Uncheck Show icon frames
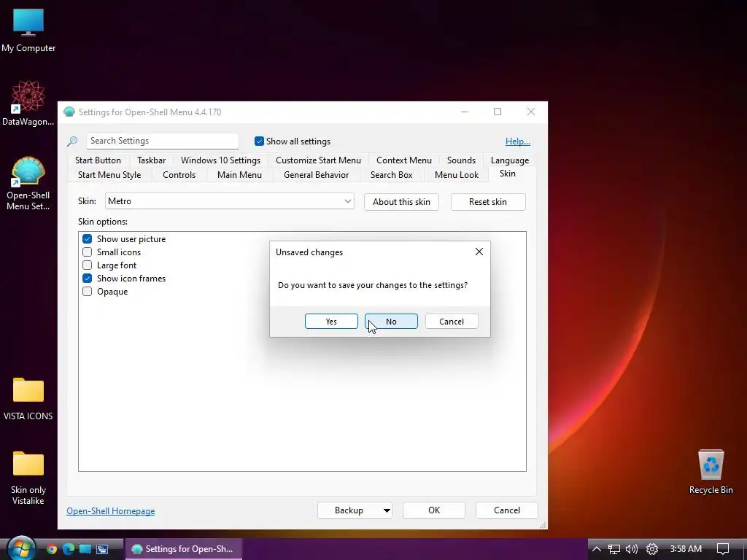747x560 pixels. click(x=88, y=278)
